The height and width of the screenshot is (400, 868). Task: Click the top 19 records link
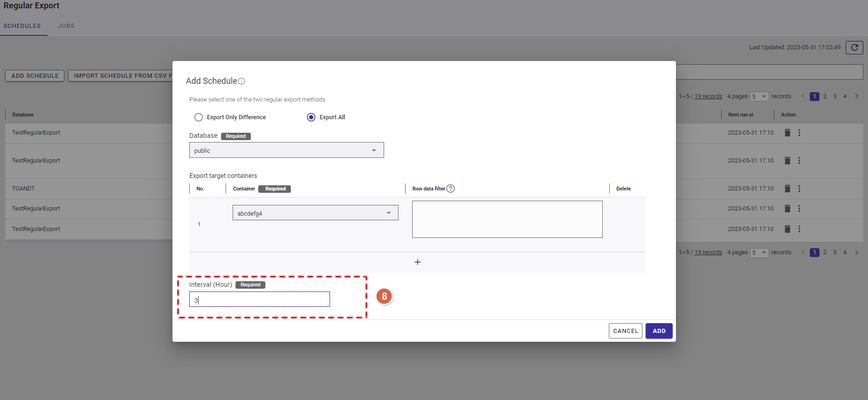708,96
